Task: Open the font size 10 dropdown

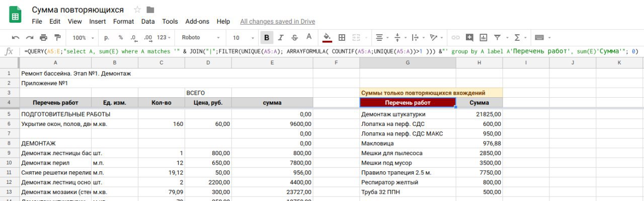Action: click(x=244, y=37)
